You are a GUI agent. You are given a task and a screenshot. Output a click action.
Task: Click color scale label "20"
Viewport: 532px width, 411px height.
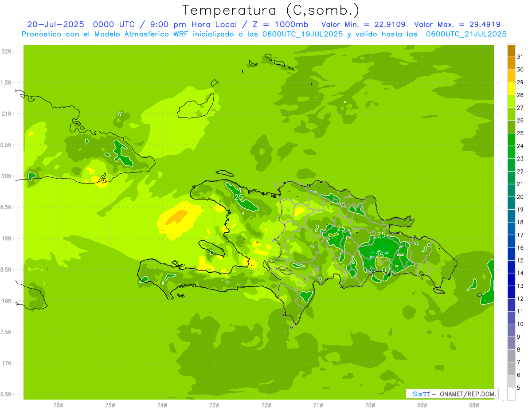pos(520,197)
